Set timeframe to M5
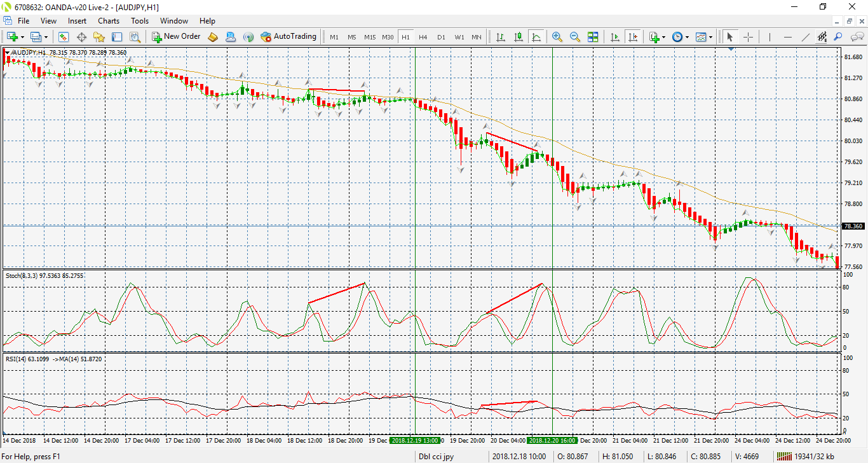868x463 pixels. point(352,37)
